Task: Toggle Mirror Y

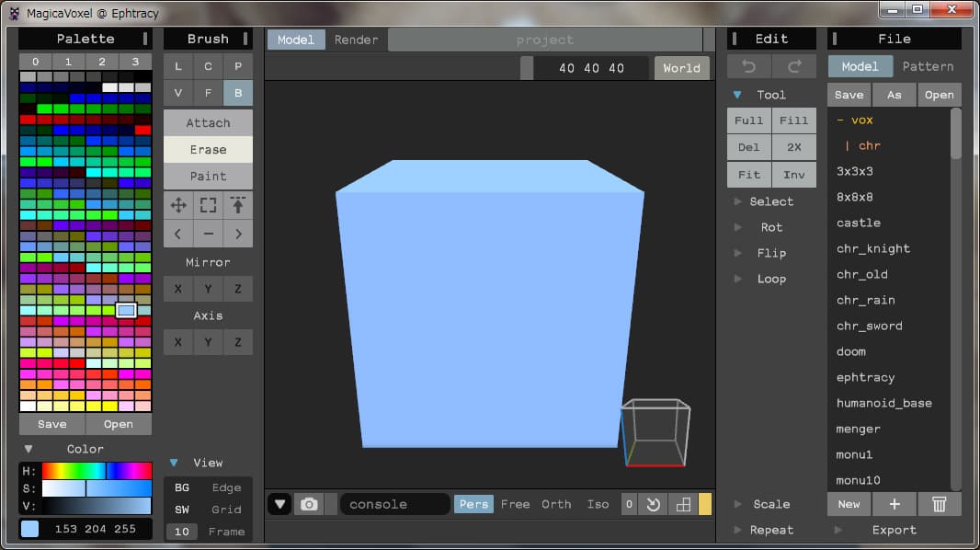Action: [208, 289]
